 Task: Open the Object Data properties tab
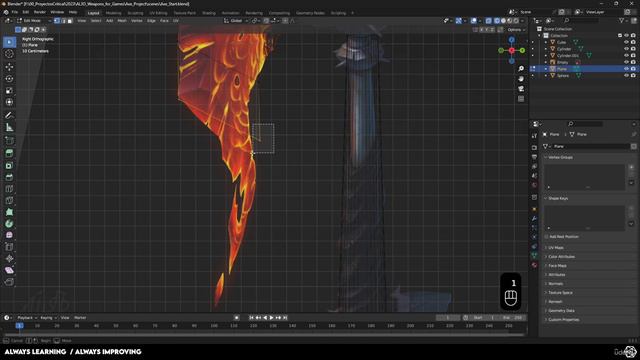[534, 255]
